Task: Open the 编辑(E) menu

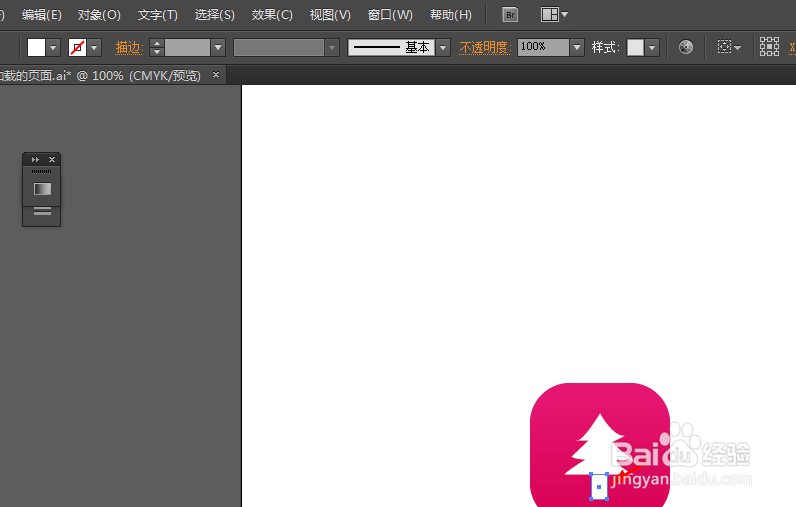Action: point(42,15)
